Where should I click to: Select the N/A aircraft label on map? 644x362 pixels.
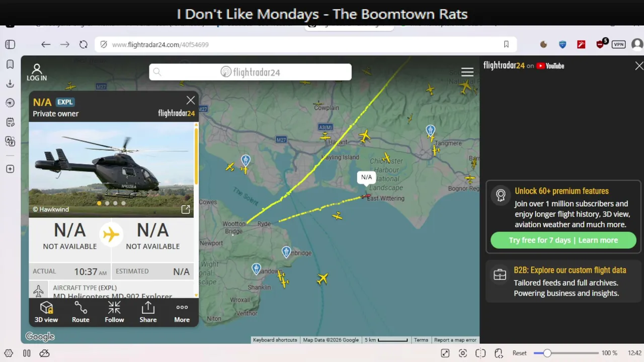[x=366, y=177]
